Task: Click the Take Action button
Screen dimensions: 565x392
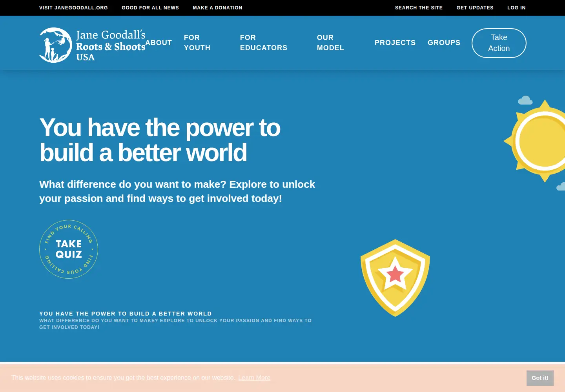Action: coord(499,43)
